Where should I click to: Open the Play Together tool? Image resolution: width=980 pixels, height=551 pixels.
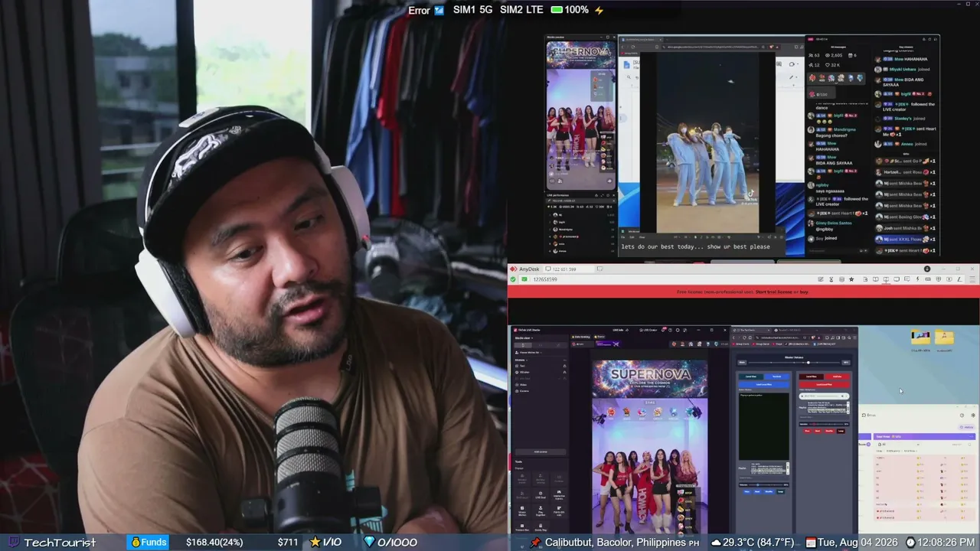coord(541,512)
